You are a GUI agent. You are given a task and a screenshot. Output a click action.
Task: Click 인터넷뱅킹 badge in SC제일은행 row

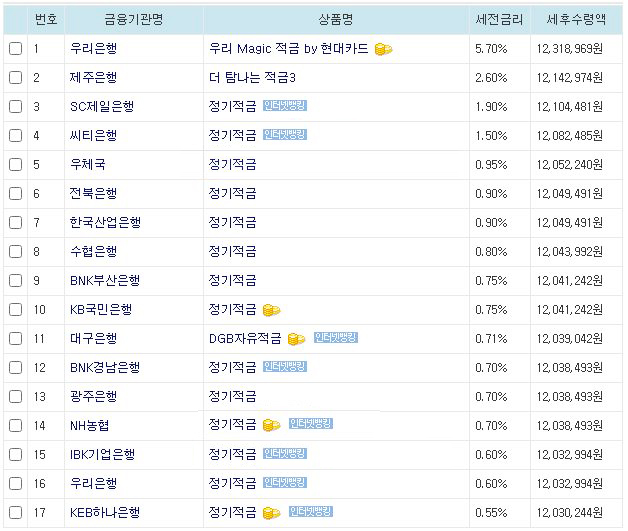285,106
